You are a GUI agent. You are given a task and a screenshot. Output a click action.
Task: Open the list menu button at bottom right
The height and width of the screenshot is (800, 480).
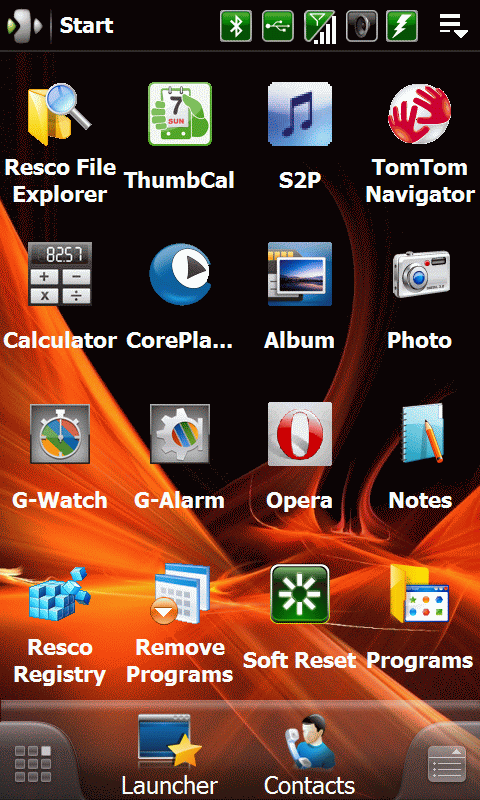tap(446, 764)
